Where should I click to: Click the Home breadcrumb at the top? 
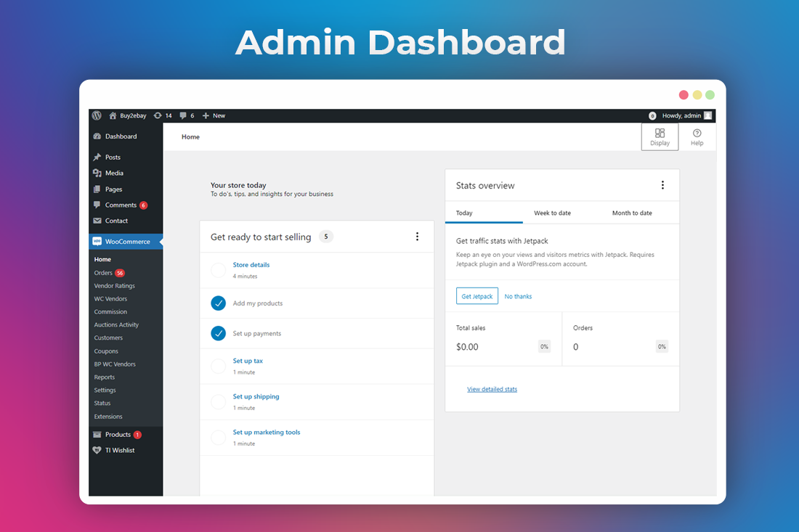click(x=190, y=136)
